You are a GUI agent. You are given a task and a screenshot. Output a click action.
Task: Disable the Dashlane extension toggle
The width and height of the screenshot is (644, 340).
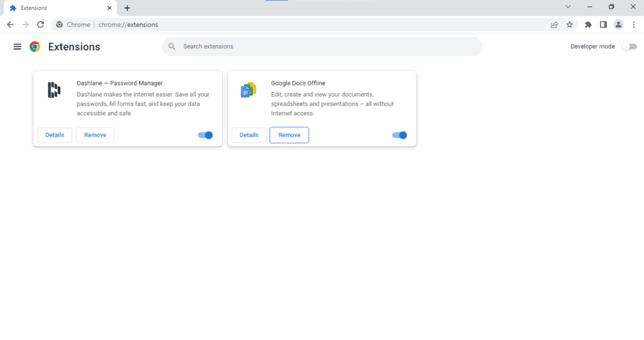[206, 135]
